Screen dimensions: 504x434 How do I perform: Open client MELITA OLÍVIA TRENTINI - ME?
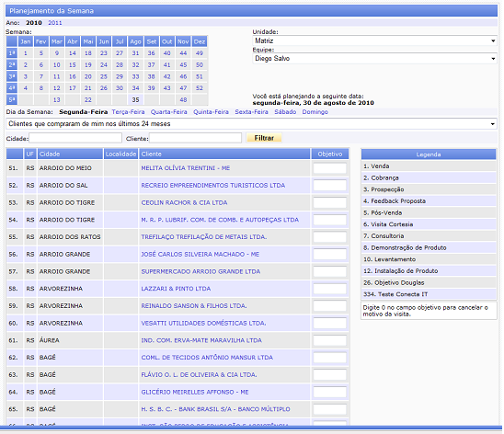[x=186, y=168]
